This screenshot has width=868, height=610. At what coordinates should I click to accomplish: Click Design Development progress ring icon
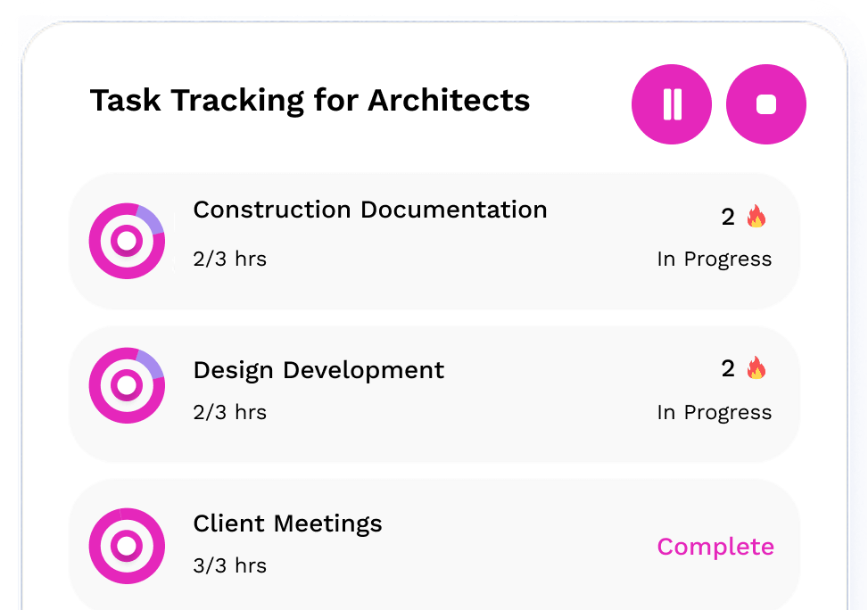127,385
